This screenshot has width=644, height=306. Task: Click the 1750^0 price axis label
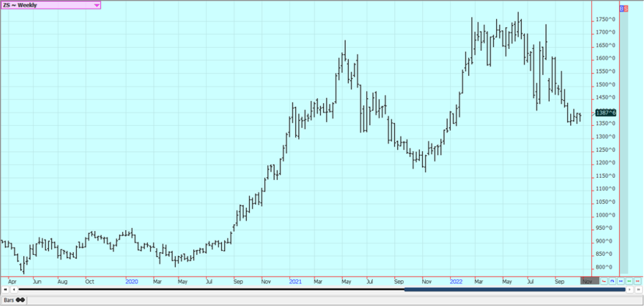[x=606, y=19]
